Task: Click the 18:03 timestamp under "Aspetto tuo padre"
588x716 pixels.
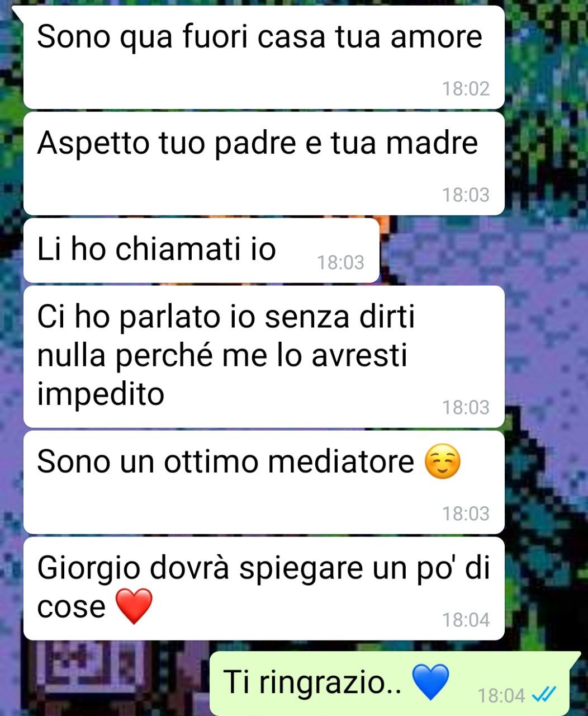Action: coord(466,195)
